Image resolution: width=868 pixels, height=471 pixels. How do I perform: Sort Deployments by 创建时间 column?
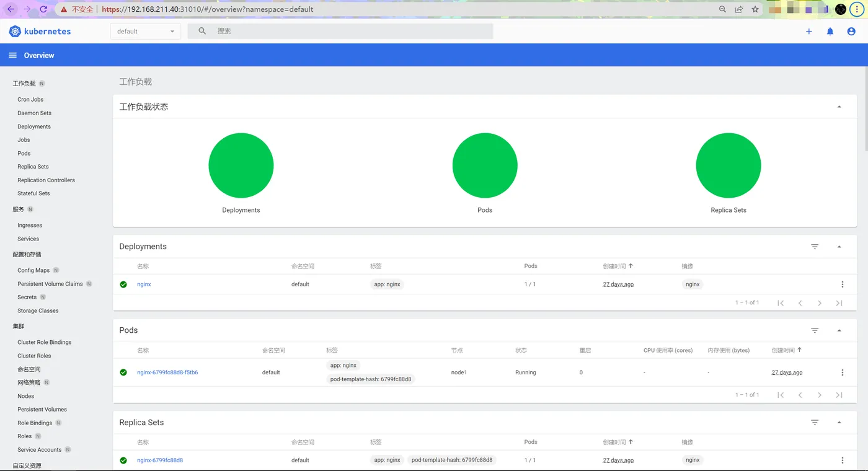(618, 266)
